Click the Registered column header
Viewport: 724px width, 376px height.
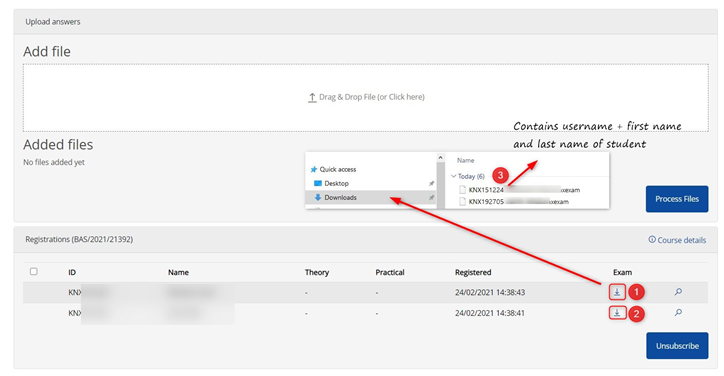(x=473, y=273)
